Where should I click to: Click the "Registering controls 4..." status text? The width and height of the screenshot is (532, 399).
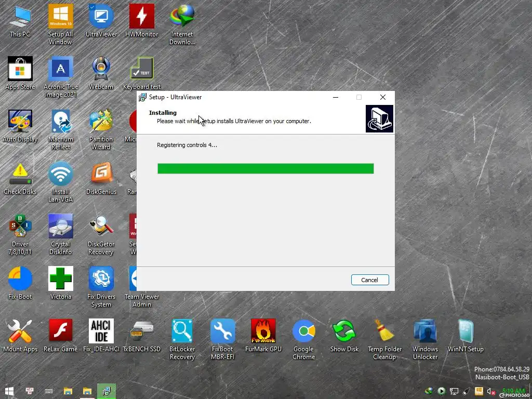[x=187, y=145]
